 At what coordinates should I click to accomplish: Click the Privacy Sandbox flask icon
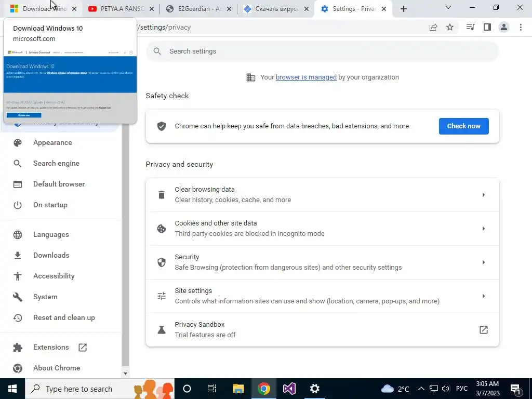tap(162, 330)
